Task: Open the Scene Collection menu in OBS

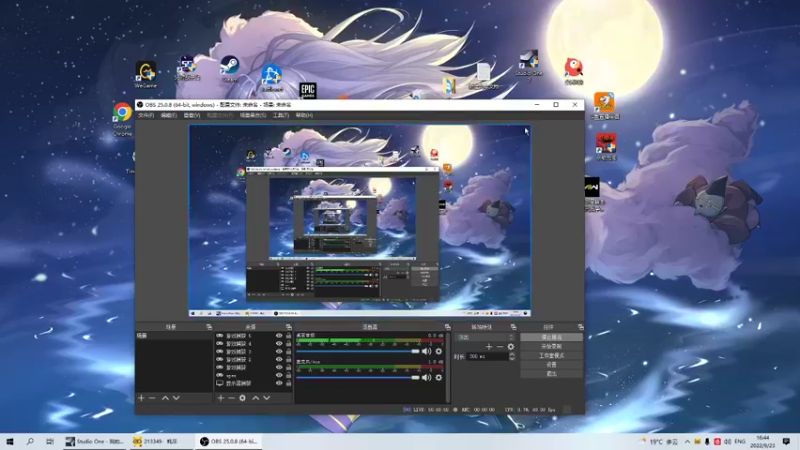Action: [x=253, y=115]
